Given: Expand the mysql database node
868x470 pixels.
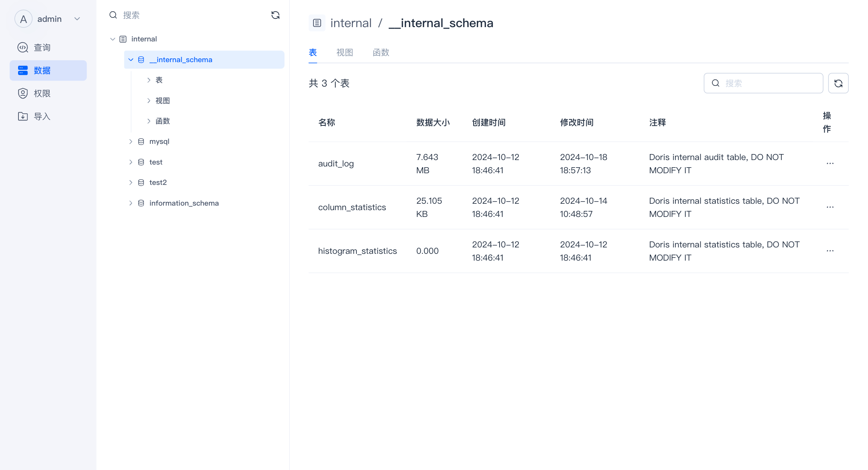Looking at the screenshot, I should pyautogui.click(x=131, y=141).
